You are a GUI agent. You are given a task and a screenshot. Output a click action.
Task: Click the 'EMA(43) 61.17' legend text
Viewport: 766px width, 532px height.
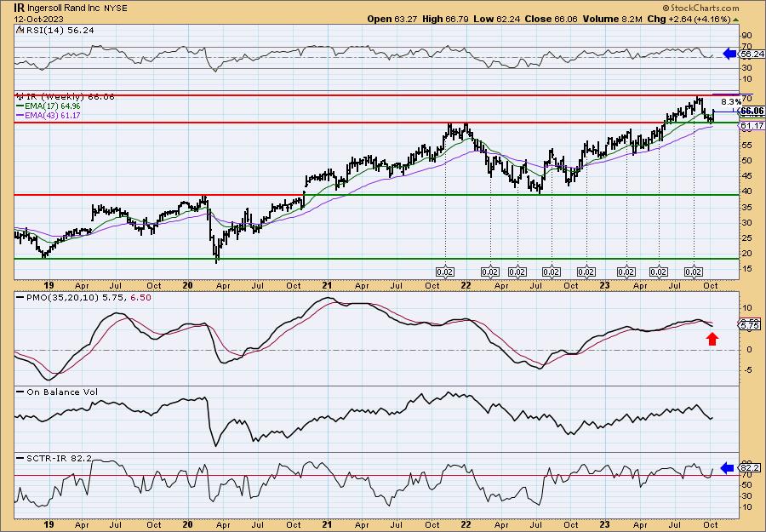tap(53, 116)
